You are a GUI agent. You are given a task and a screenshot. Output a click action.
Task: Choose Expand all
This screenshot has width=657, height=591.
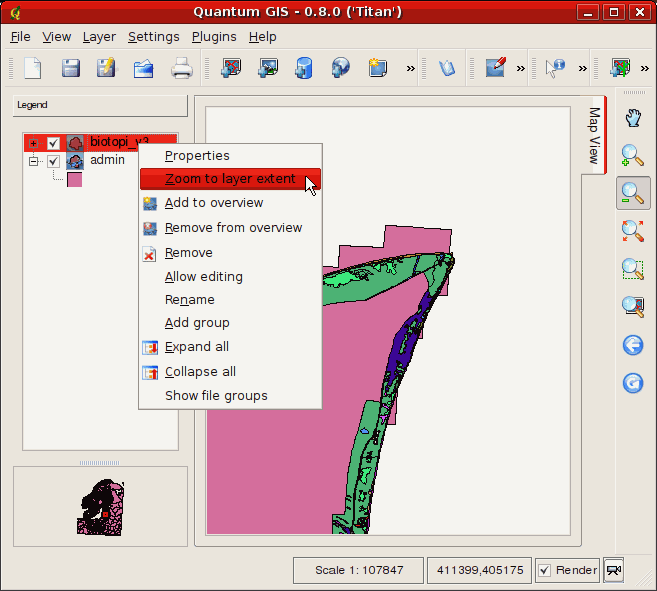[230, 347]
